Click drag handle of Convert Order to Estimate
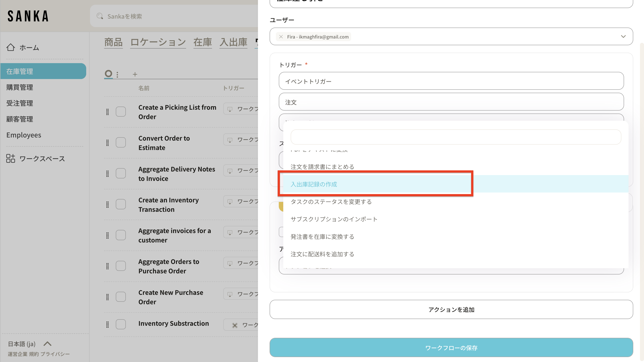Screen dimensions: 644x362 [x=107, y=143]
